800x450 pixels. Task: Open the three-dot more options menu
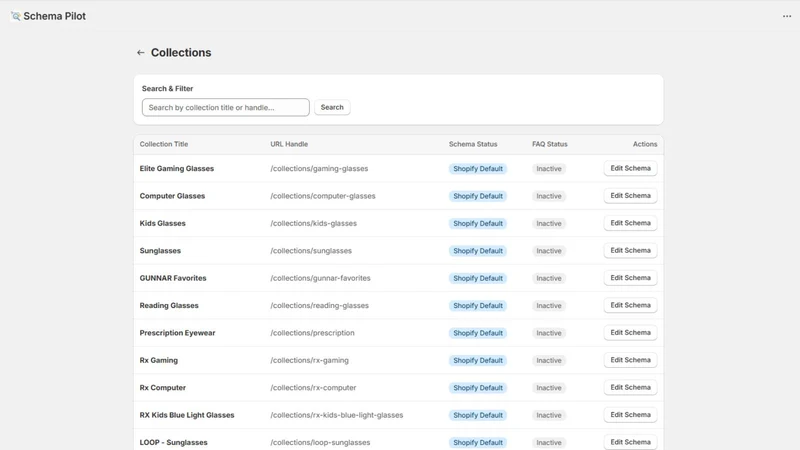coord(787,16)
